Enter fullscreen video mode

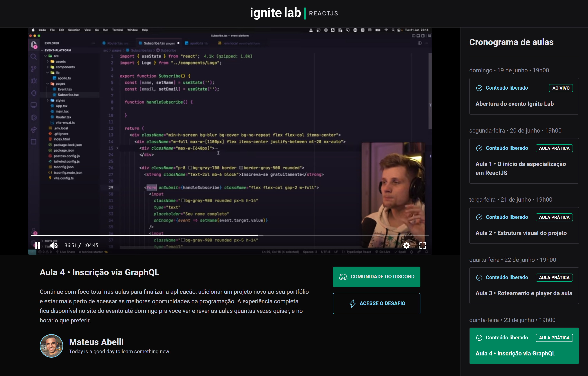(x=422, y=245)
